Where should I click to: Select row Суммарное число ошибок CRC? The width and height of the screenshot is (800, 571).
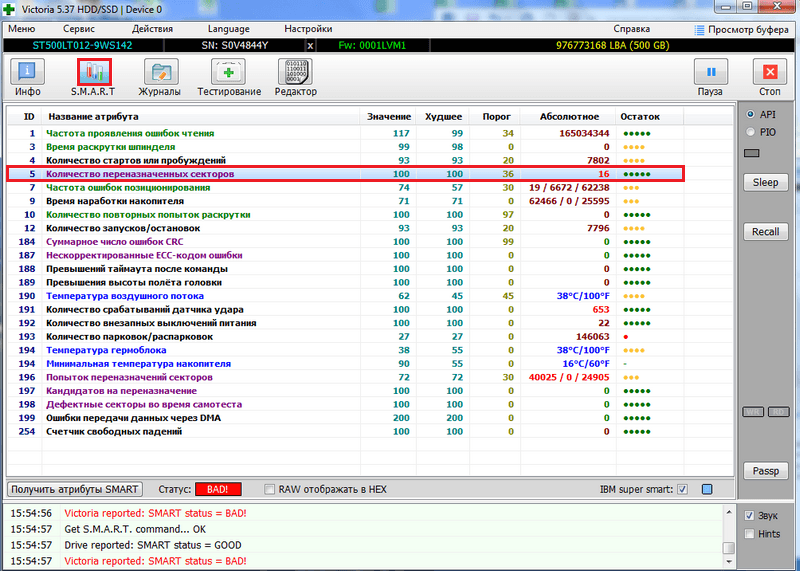click(345, 242)
